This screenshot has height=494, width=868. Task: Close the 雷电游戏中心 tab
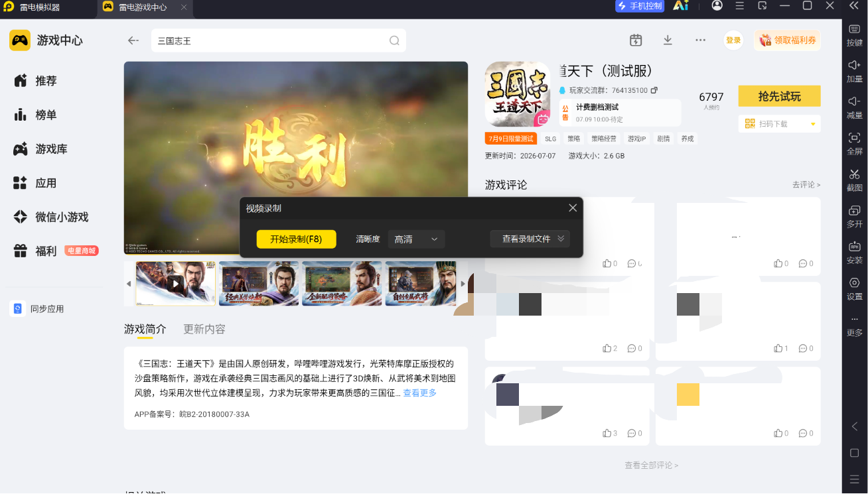pos(184,7)
